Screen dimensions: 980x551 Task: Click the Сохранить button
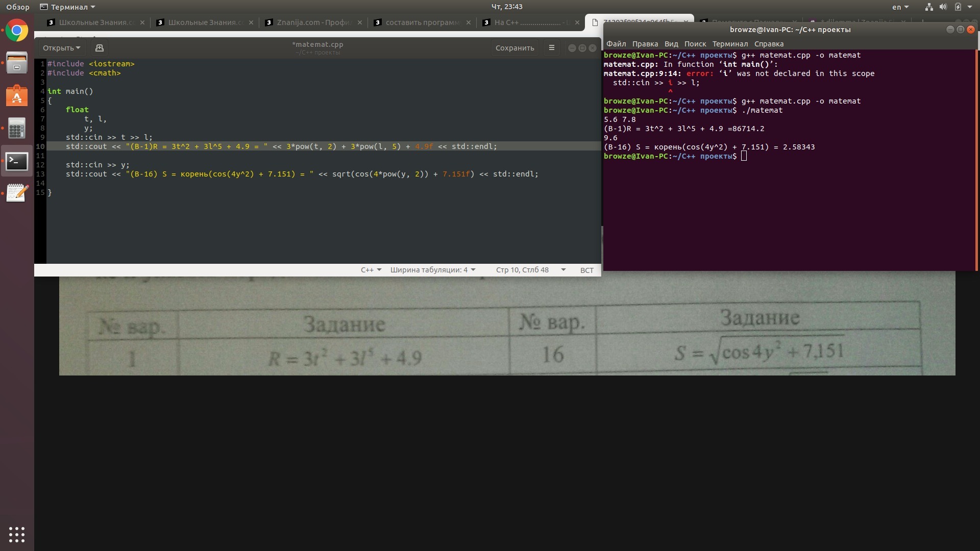point(514,48)
